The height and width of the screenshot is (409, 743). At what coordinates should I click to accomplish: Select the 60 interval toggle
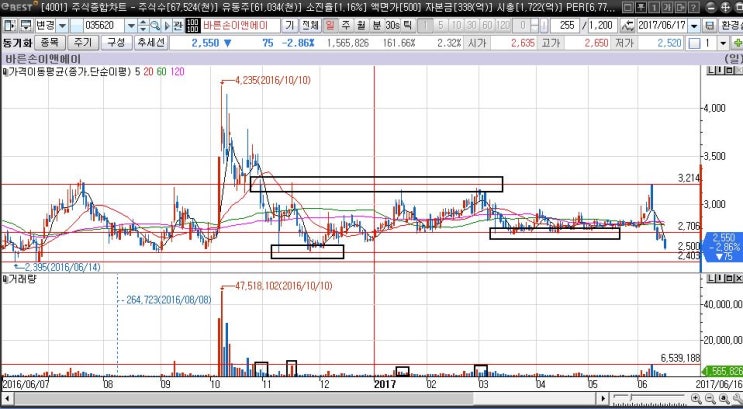(487, 25)
